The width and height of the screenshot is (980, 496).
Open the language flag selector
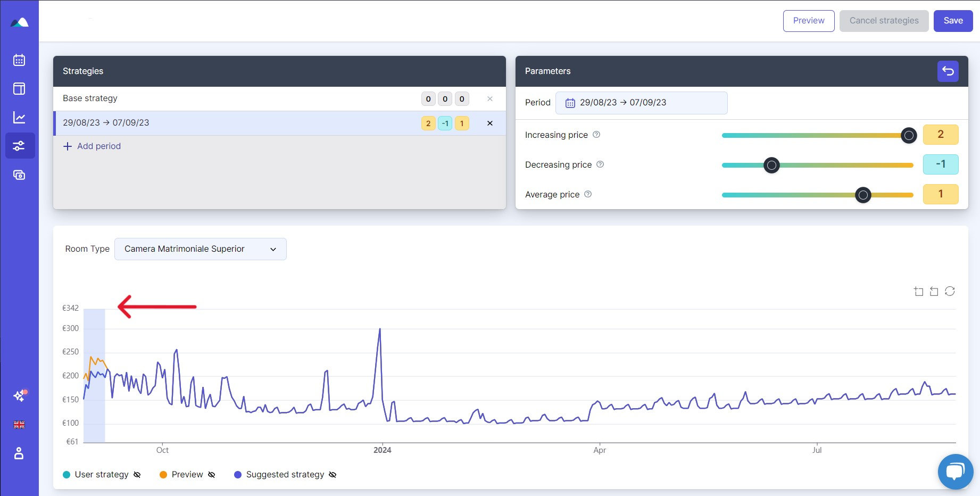(19, 425)
